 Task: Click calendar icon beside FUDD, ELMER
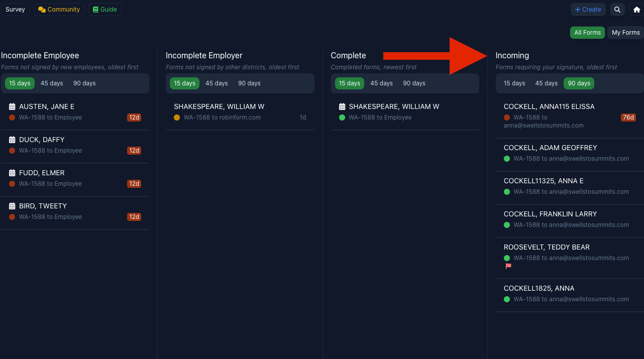tap(12, 173)
